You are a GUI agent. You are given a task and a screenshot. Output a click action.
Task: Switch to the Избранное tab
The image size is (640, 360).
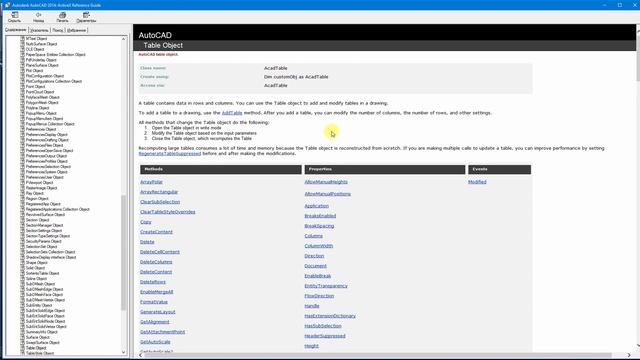[76, 30]
